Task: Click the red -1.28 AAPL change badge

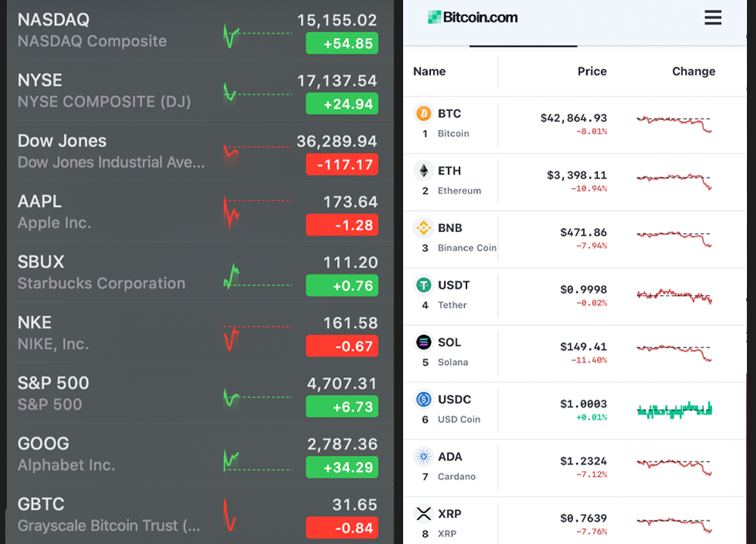Action: (342, 225)
